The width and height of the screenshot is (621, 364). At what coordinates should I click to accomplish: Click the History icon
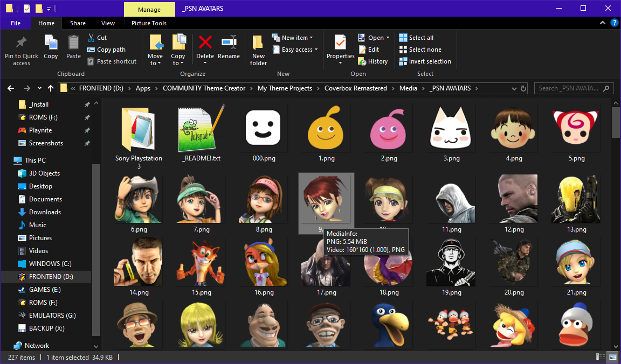tap(362, 61)
